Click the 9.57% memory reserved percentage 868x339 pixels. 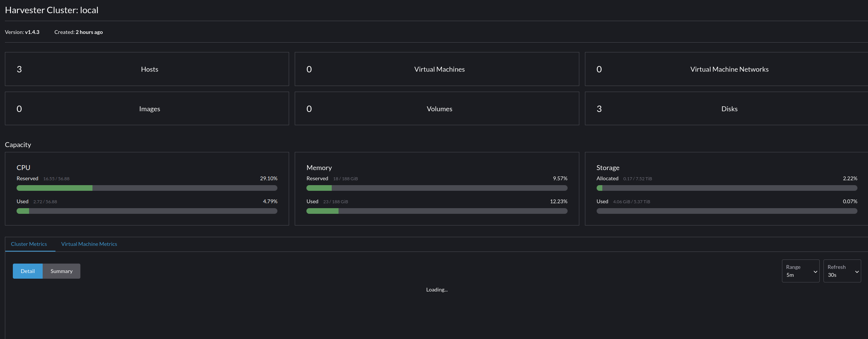(x=560, y=178)
